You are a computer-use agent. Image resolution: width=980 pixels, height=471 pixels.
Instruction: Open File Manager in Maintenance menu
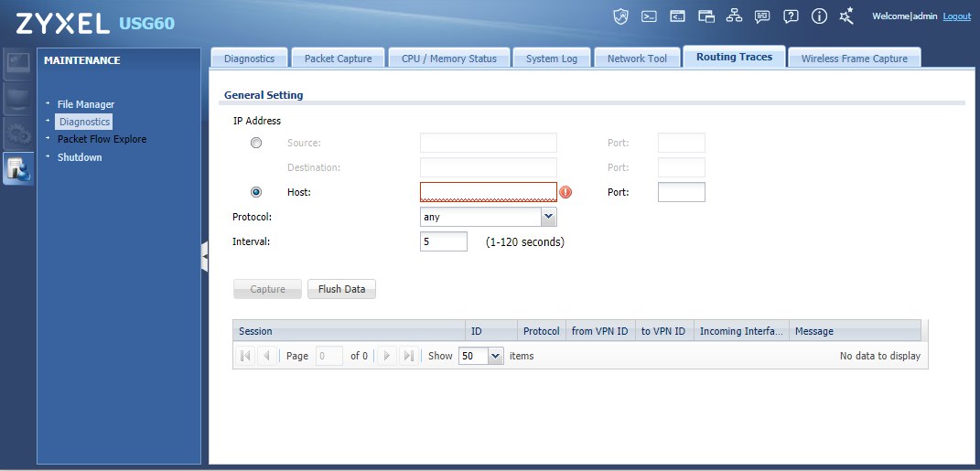[x=86, y=104]
